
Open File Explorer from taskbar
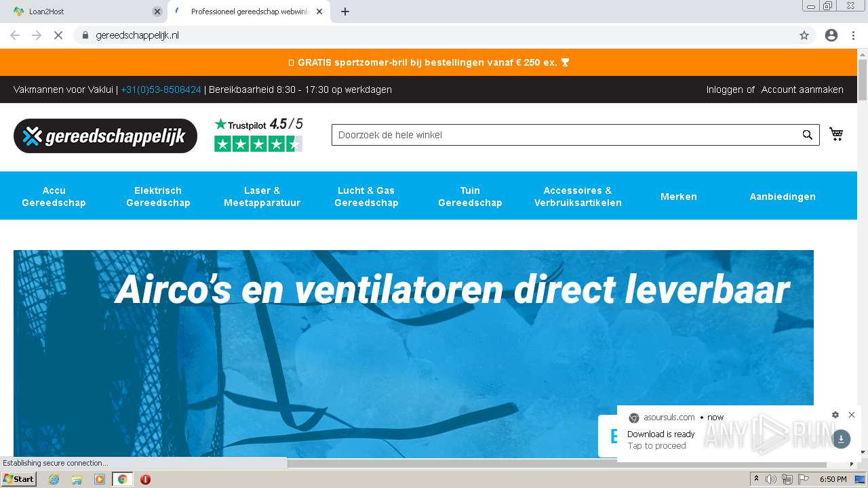77,479
